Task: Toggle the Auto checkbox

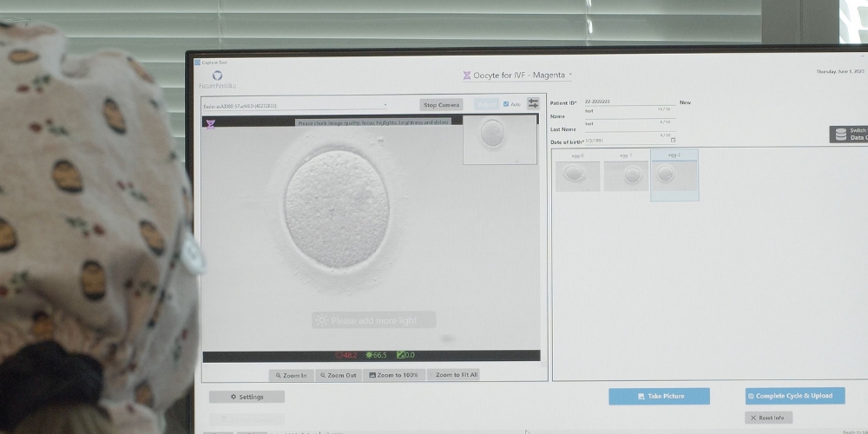Action: tap(506, 104)
